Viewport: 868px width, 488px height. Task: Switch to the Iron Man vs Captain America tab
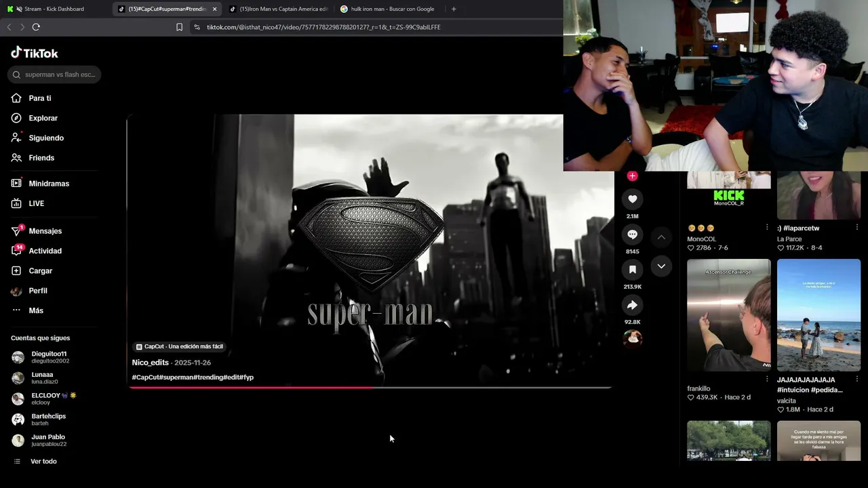[x=278, y=9]
